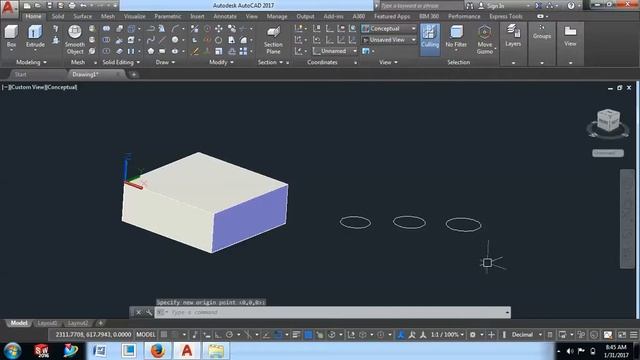Click the Plot printer icon in quick access toolbar

[x=72, y=6]
